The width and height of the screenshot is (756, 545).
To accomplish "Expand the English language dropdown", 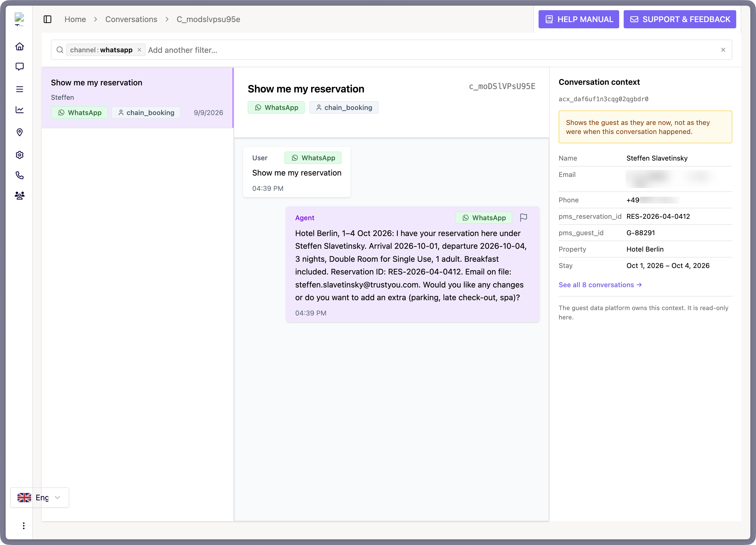I will pyautogui.click(x=40, y=497).
